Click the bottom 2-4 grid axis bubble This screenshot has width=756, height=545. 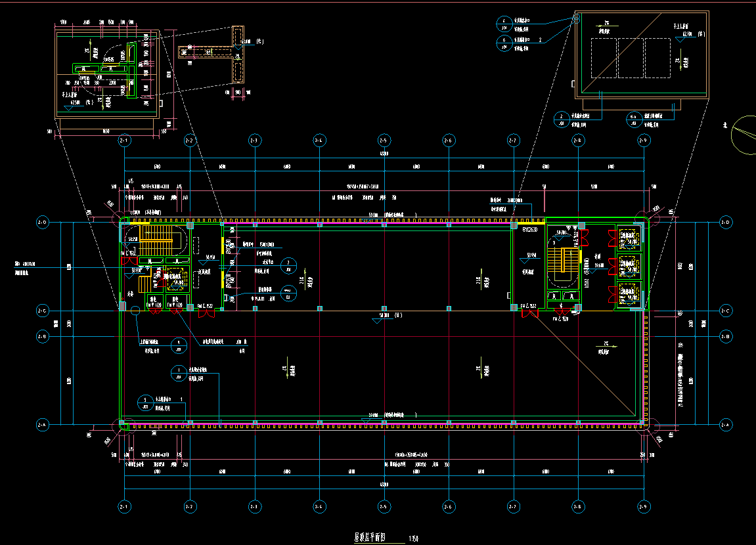319,506
